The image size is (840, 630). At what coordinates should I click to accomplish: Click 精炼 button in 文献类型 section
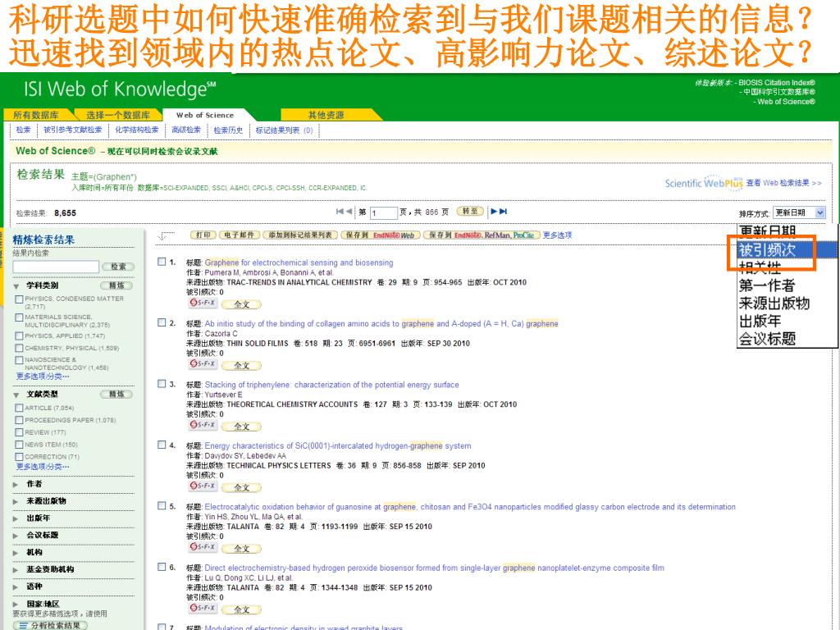pos(116,395)
